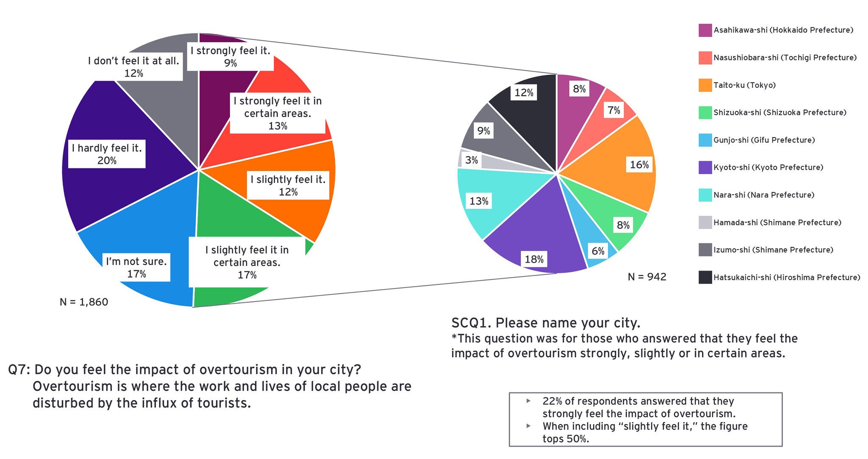Select the Izumo-shi dark gray legend swatch
Viewport: 868px width, 459px height.
point(705,250)
